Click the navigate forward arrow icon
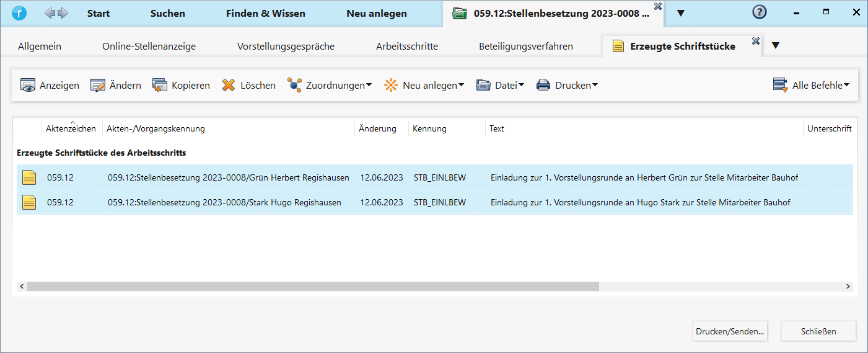 [x=63, y=13]
